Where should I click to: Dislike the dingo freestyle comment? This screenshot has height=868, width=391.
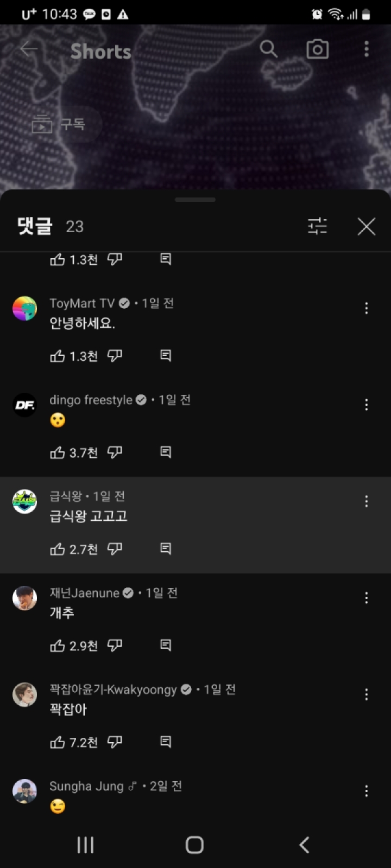pyautogui.click(x=115, y=452)
